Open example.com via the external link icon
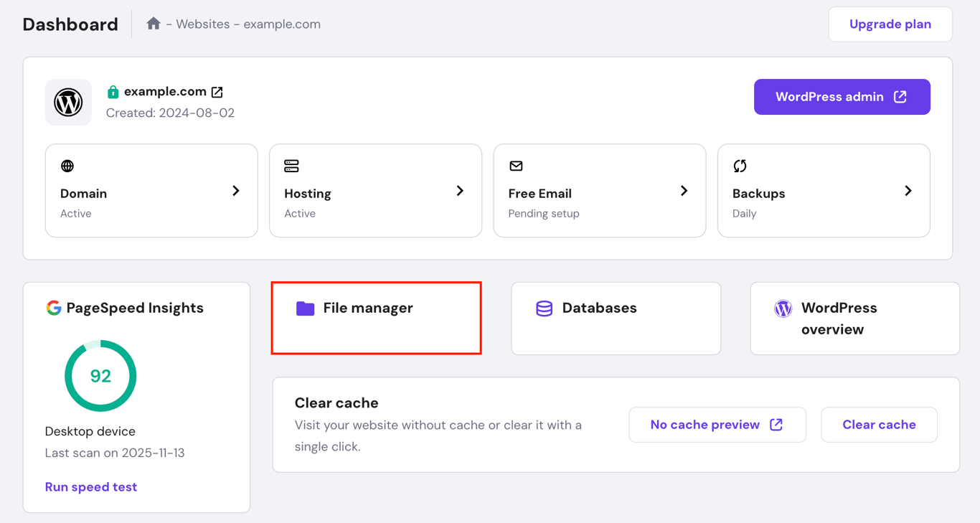Screen dimensions: 980x523 point(217,92)
